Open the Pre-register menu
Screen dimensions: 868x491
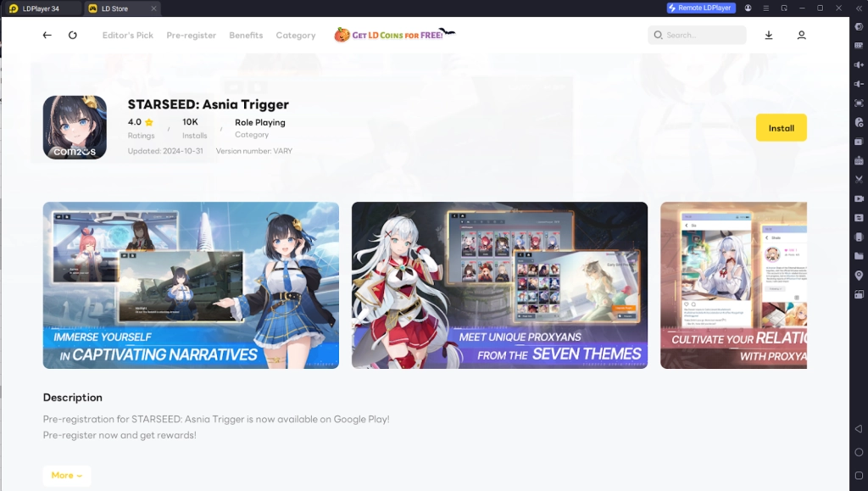point(191,35)
